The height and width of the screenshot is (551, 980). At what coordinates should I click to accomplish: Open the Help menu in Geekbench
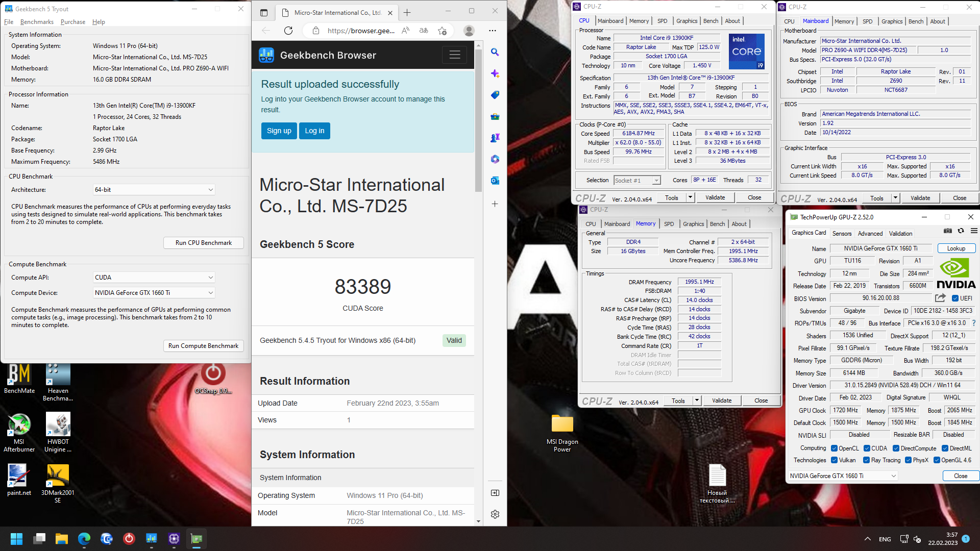point(99,22)
